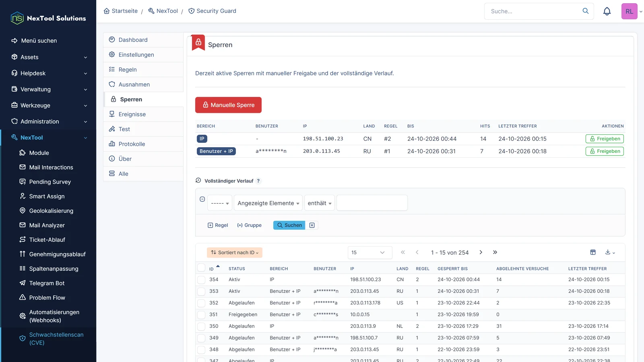
Task: Expand the Helpdesk sidebar menu
Action: (x=48, y=73)
